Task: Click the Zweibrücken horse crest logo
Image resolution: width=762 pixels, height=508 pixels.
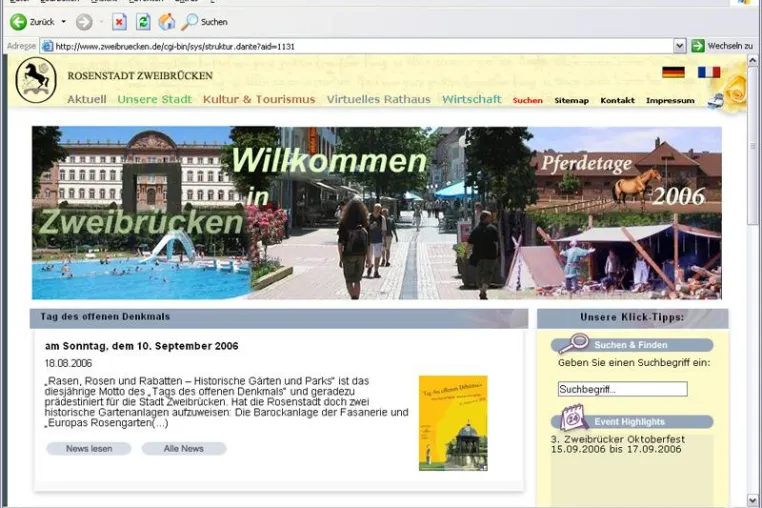Action: tap(36, 80)
